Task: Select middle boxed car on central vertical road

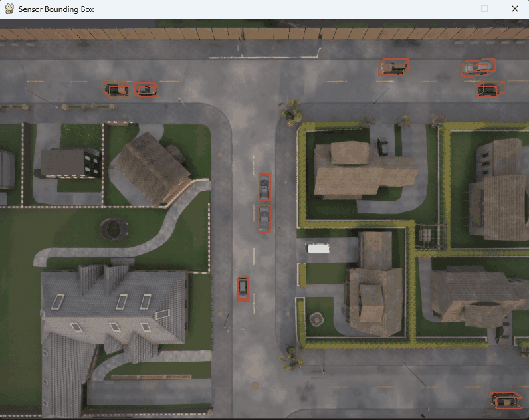Action: click(x=264, y=219)
